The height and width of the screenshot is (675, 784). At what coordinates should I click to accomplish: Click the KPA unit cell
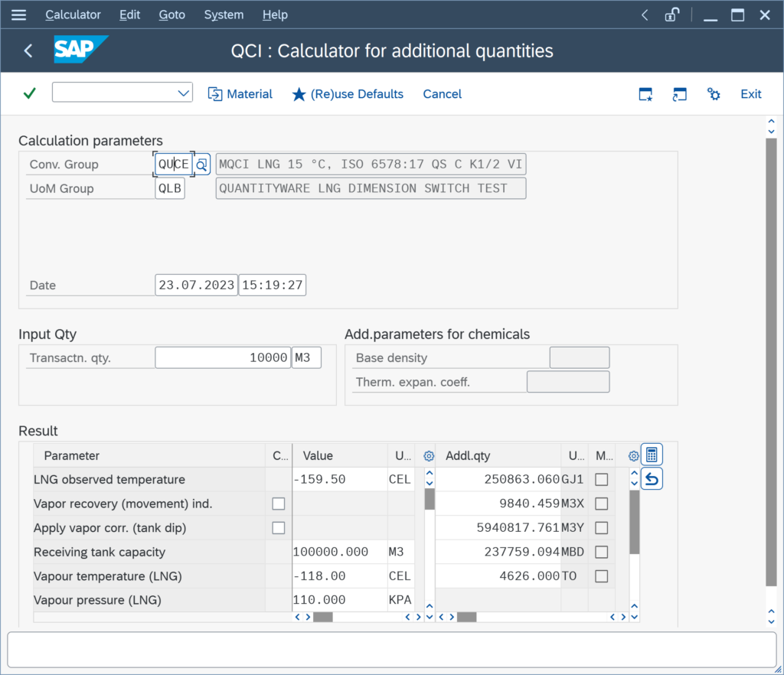tap(400, 600)
